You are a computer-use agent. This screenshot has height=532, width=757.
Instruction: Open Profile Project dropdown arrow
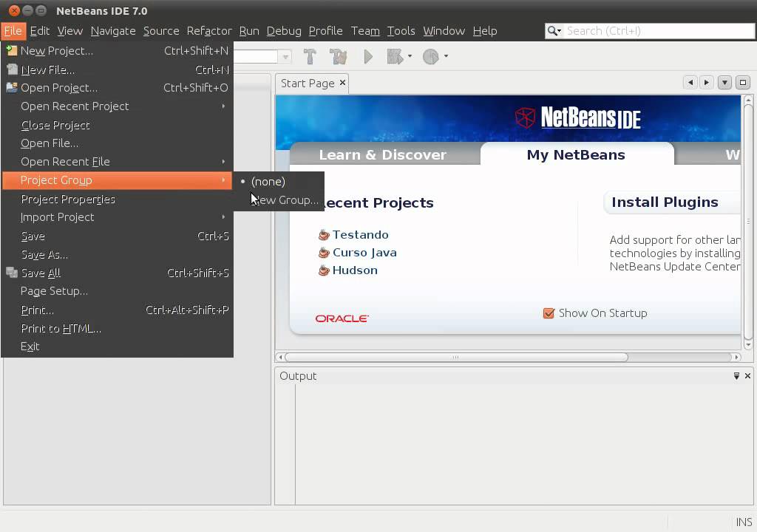(x=446, y=56)
